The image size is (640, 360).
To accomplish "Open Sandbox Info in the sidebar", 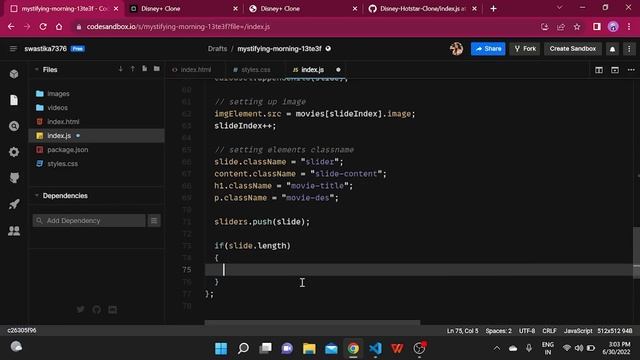I will tap(14, 74).
